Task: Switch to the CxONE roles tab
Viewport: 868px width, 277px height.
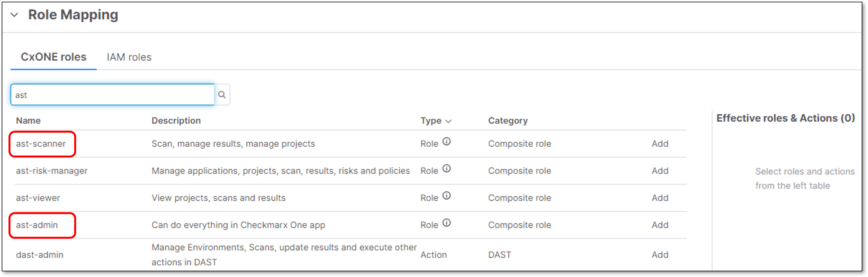Action: 53,57
